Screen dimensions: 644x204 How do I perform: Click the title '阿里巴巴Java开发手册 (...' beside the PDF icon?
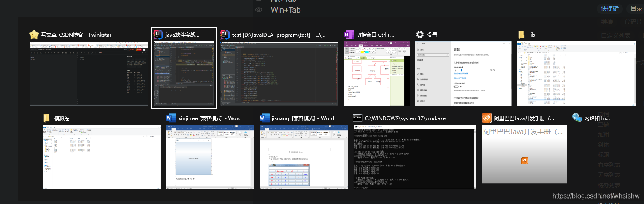point(524,118)
